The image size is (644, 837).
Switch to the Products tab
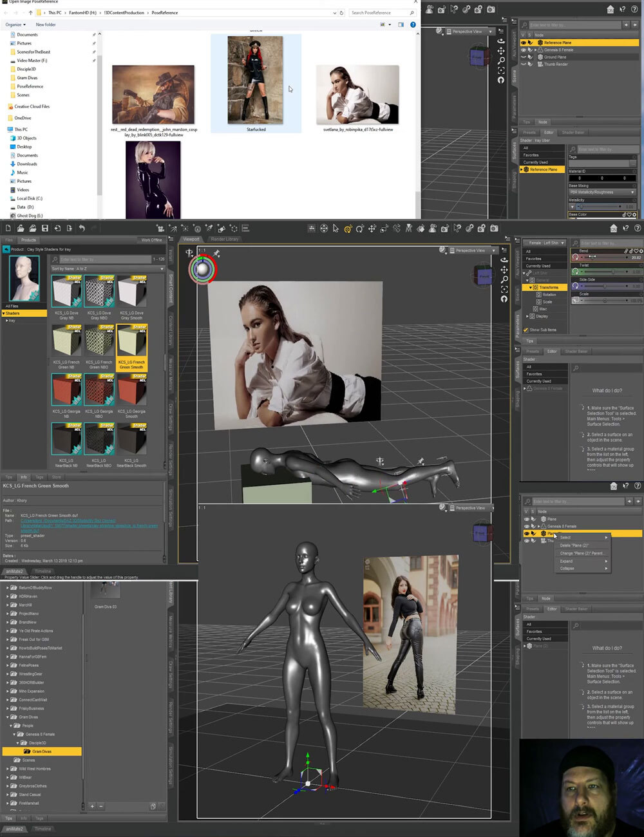point(29,240)
